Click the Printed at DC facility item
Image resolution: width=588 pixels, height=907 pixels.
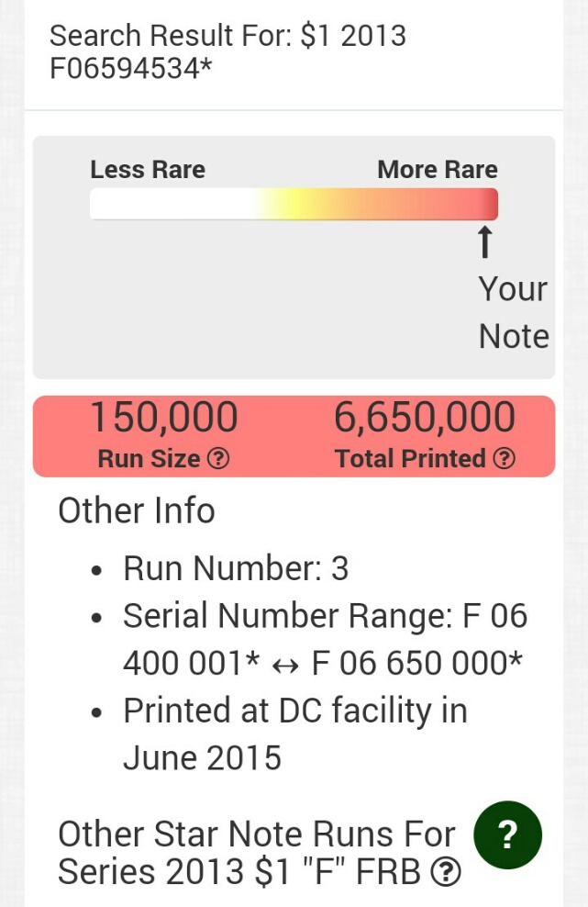[x=295, y=734]
